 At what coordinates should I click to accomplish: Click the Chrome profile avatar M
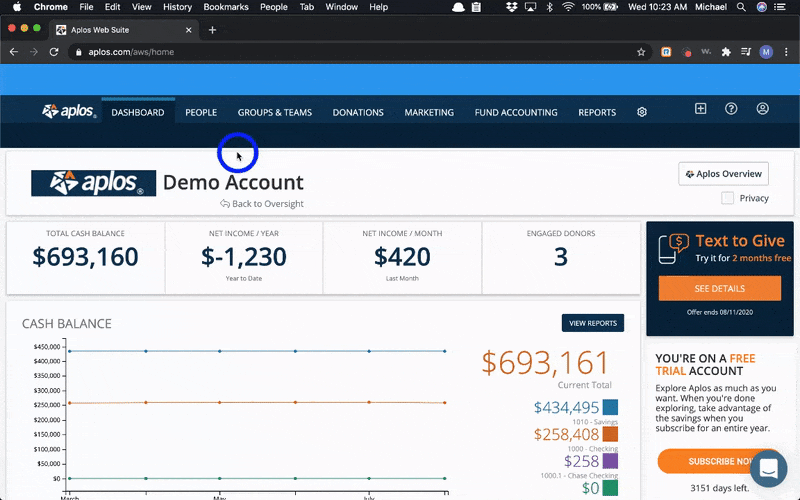tap(766, 52)
